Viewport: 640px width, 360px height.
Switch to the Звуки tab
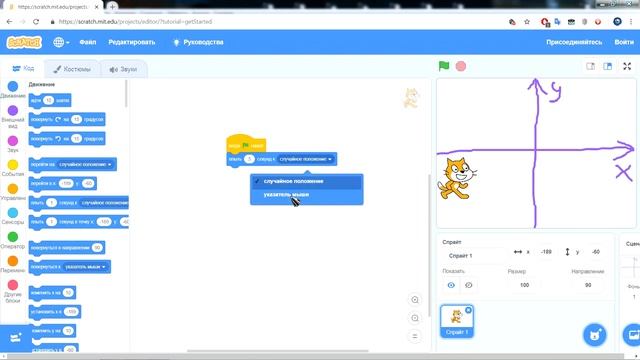[123, 69]
